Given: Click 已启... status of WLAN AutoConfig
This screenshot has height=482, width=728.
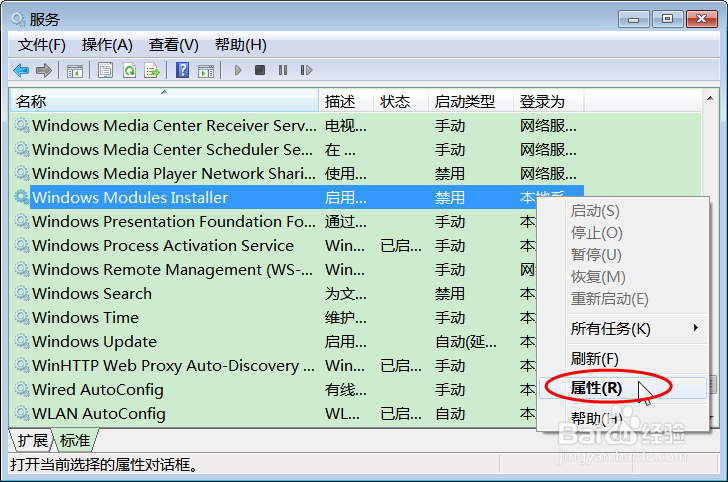Looking at the screenshot, I should (x=401, y=414).
